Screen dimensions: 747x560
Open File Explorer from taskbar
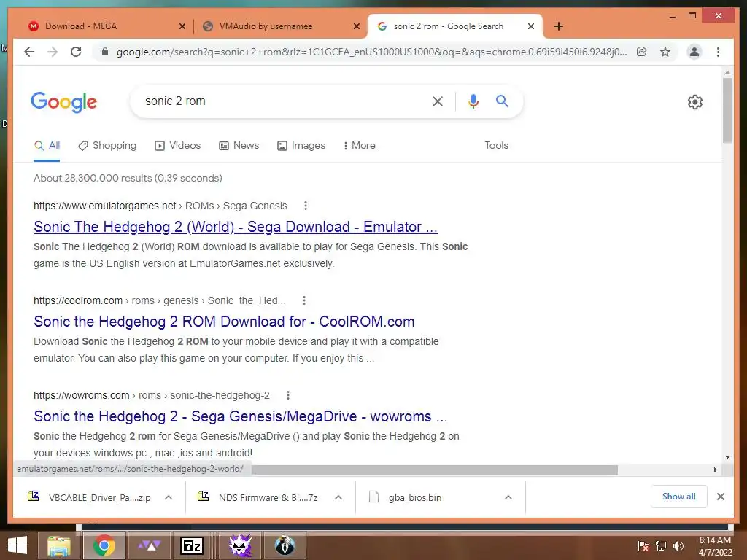point(58,545)
